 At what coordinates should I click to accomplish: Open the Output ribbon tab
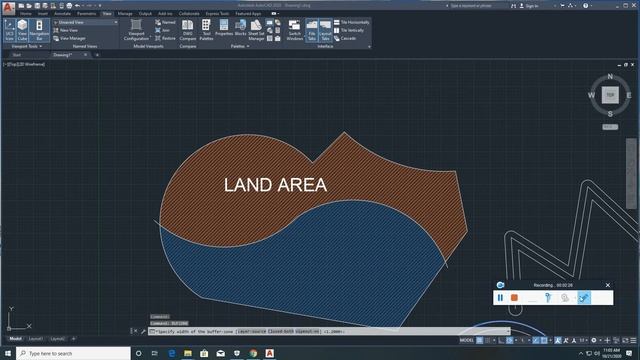tap(145, 13)
